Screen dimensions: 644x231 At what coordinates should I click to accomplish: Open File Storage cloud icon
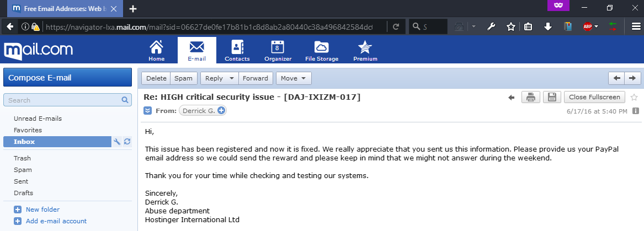point(322,51)
